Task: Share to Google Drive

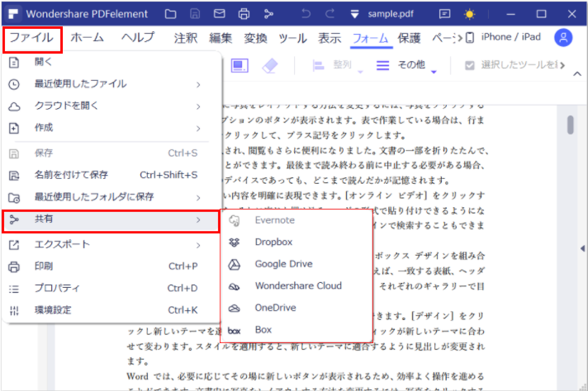Action: pyautogui.click(x=296, y=265)
